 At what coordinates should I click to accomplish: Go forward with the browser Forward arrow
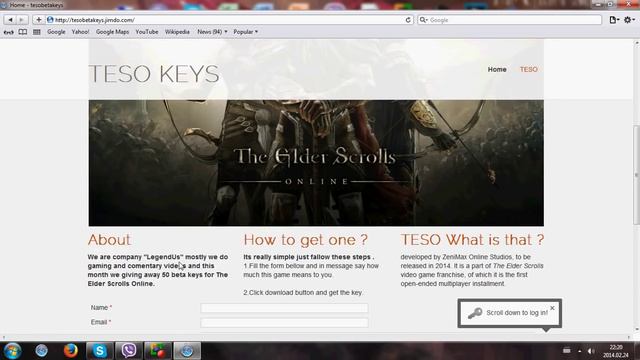click(22, 20)
